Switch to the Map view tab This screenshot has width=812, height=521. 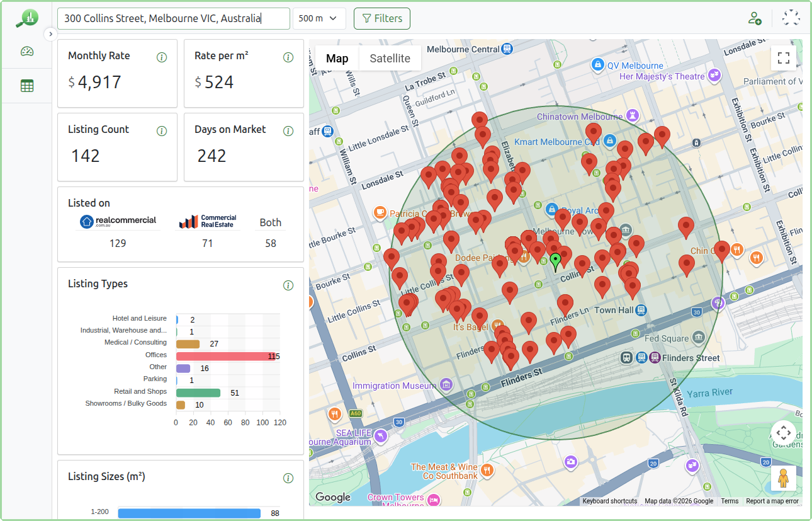(x=337, y=58)
